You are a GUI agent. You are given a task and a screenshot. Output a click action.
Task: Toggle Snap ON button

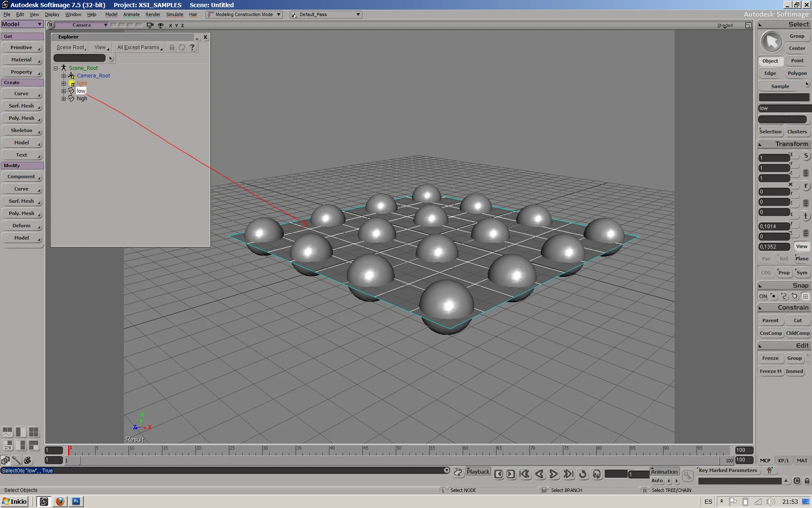click(763, 296)
